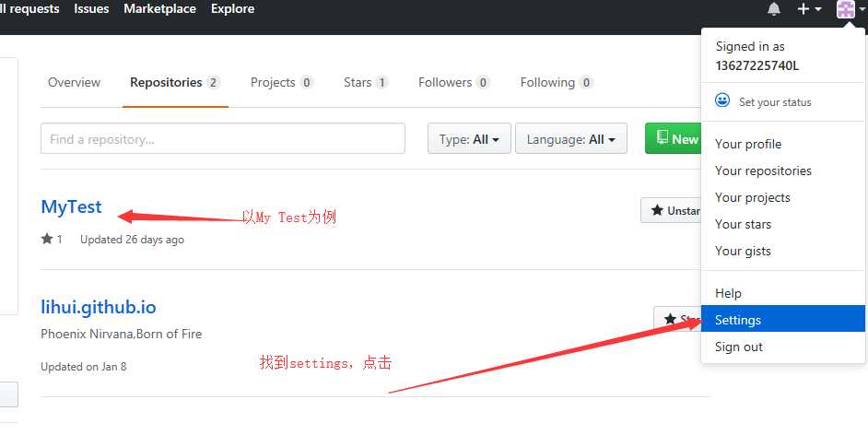The image size is (868, 447).
Task: Open the Type: All filter dropdown
Action: (469, 138)
